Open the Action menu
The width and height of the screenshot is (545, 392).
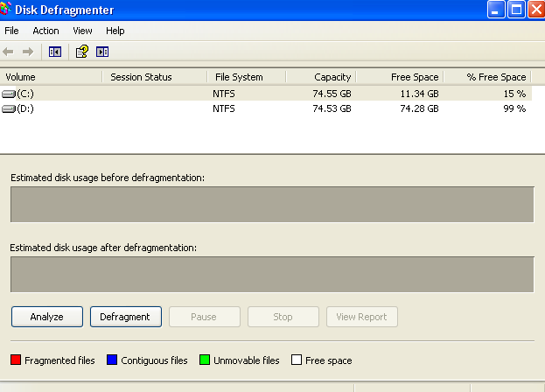click(45, 31)
